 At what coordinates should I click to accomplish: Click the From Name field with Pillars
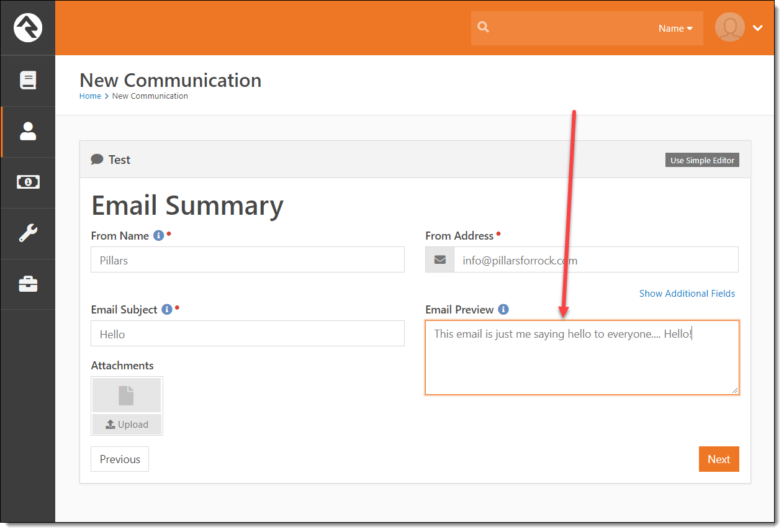248,259
